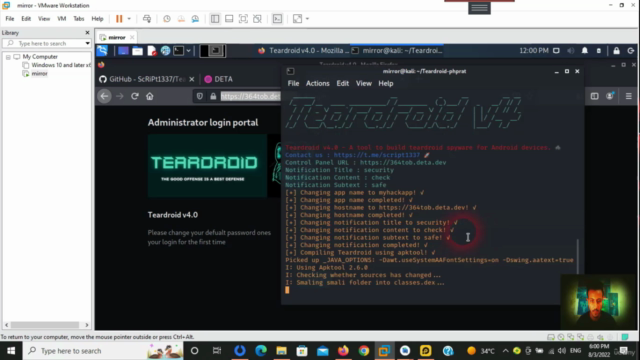Reload the Firefox page
The height and width of the screenshot is (360, 640).
pyautogui.click(x=135, y=96)
